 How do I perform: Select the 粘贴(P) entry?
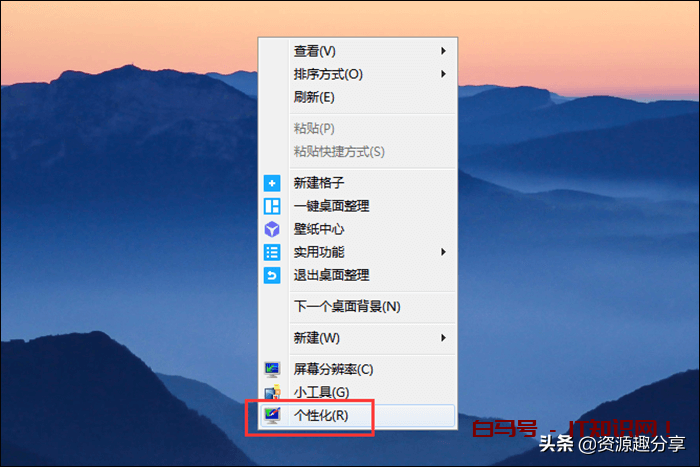pos(358,129)
